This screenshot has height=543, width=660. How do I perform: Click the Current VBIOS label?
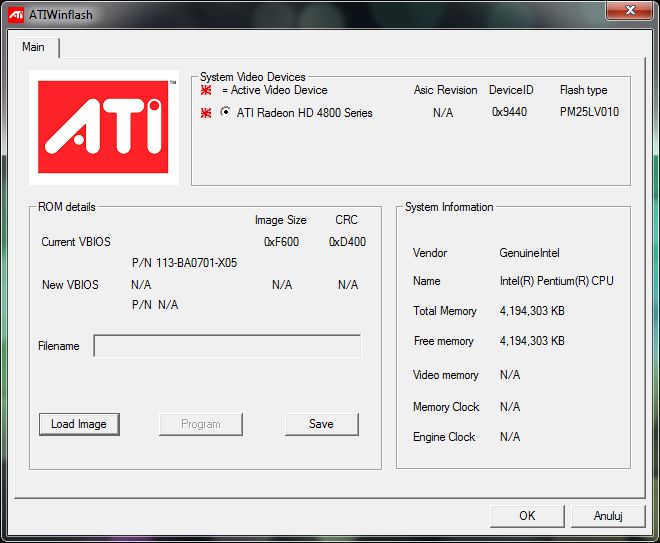click(76, 242)
